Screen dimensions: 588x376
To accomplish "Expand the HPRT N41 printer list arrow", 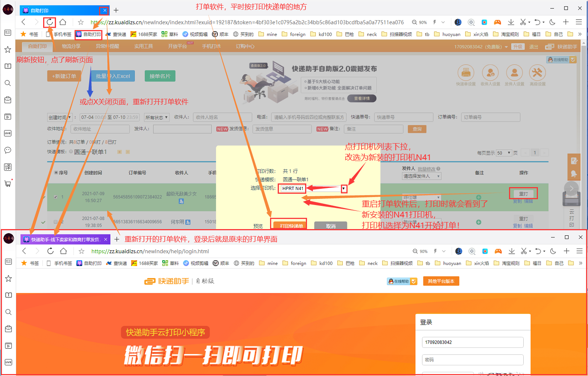I will tap(344, 188).
